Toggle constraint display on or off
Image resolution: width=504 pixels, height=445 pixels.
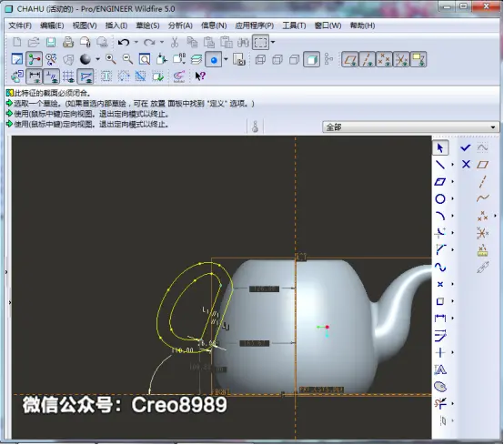coord(51,76)
